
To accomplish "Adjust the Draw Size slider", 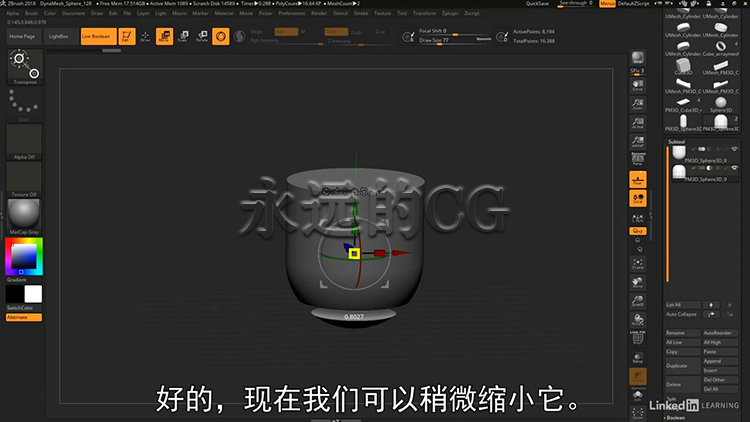I will (x=455, y=40).
